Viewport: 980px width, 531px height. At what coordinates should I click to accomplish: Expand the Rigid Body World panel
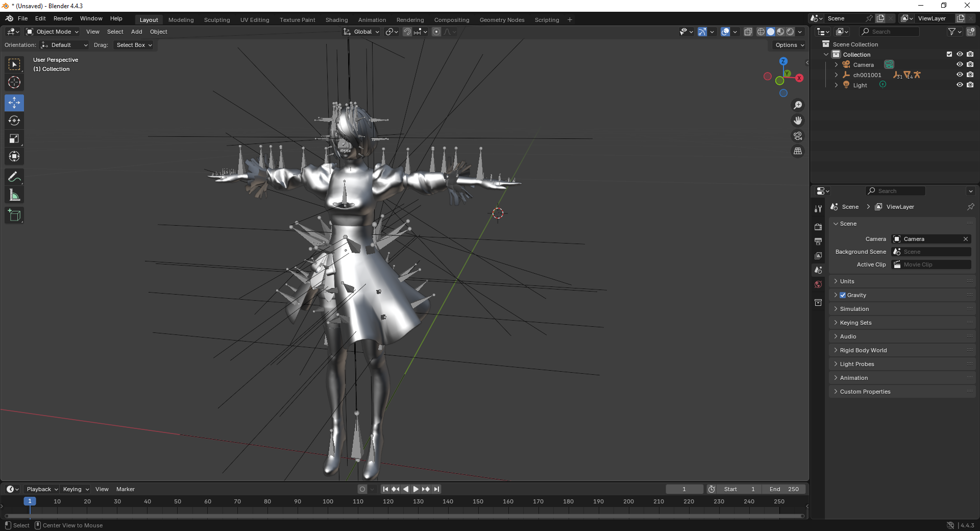pos(902,350)
